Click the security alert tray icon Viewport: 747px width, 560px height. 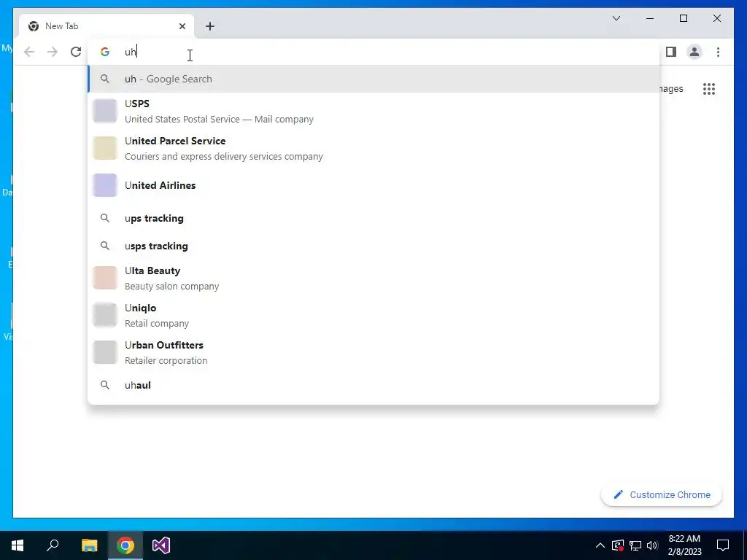618,545
